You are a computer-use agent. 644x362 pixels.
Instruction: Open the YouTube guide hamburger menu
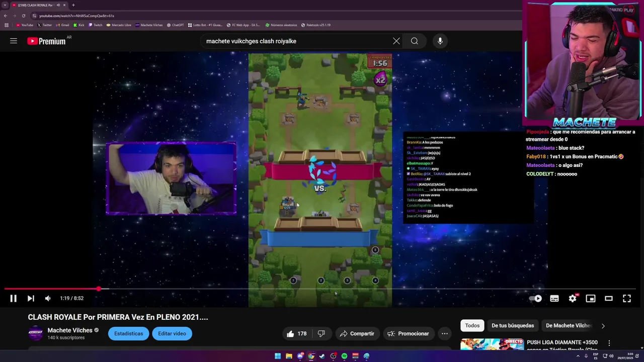click(x=14, y=41)
